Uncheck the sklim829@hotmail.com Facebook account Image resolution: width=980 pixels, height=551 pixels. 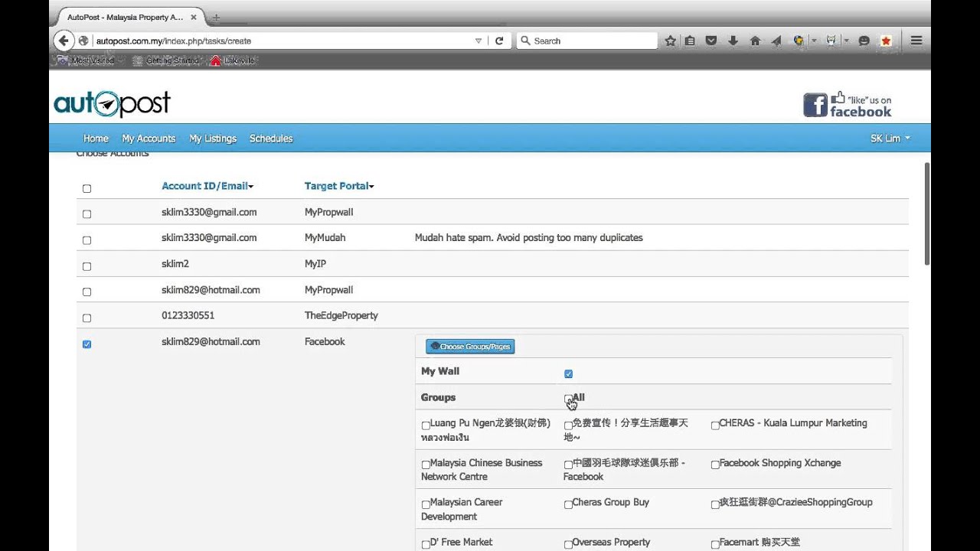(87, 344)
